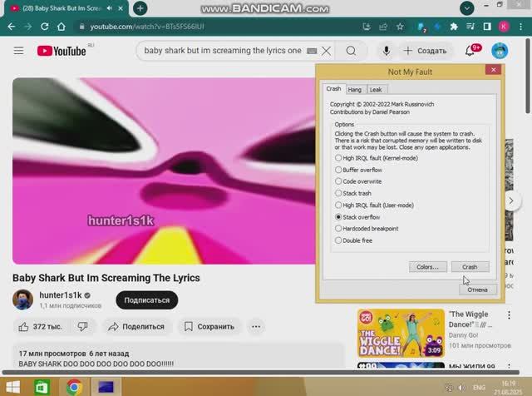
Task: Dislike the video with thumbs down
Action: (82, 327)
